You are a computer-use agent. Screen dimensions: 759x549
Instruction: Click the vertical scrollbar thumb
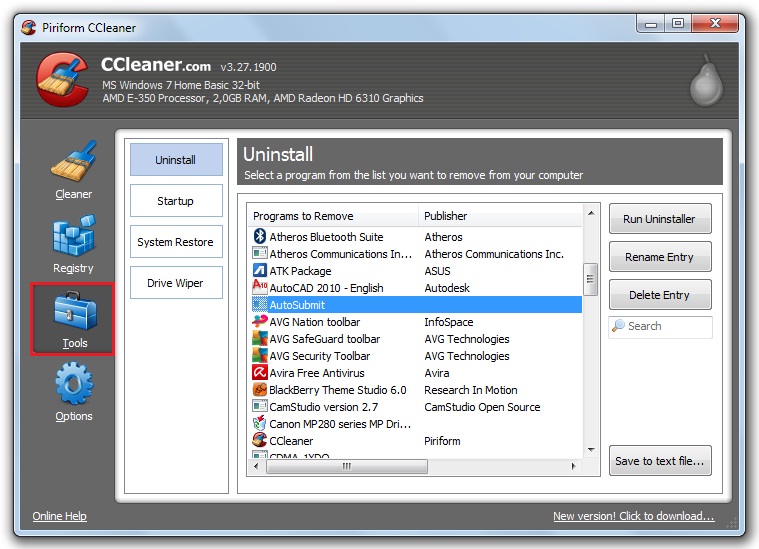(x=591, y=279)
